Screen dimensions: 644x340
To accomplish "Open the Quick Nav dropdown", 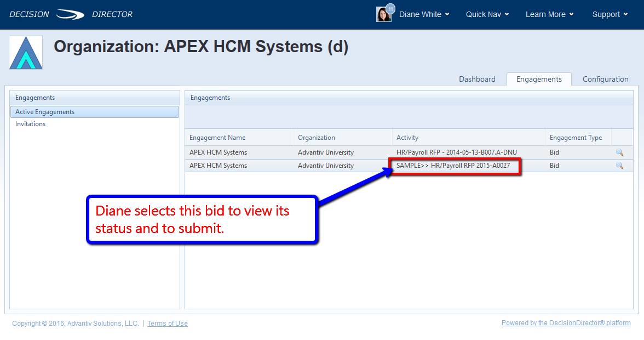I will (487, 14).
